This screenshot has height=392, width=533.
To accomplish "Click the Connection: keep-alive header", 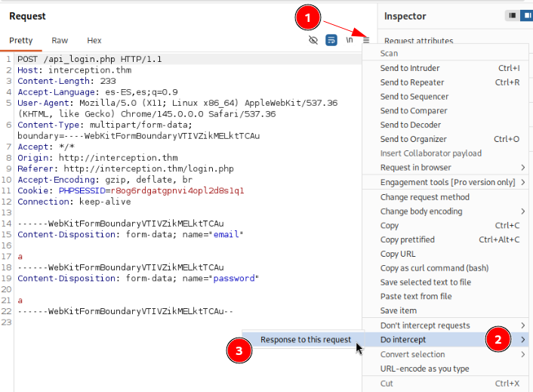I will click(74, 202).
